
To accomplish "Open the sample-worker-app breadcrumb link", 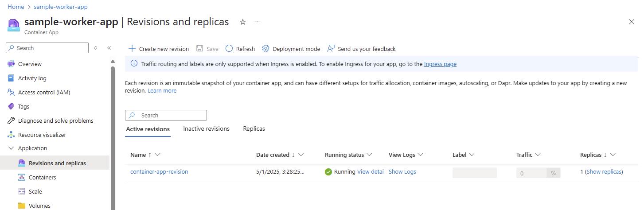I will [61, 7].
